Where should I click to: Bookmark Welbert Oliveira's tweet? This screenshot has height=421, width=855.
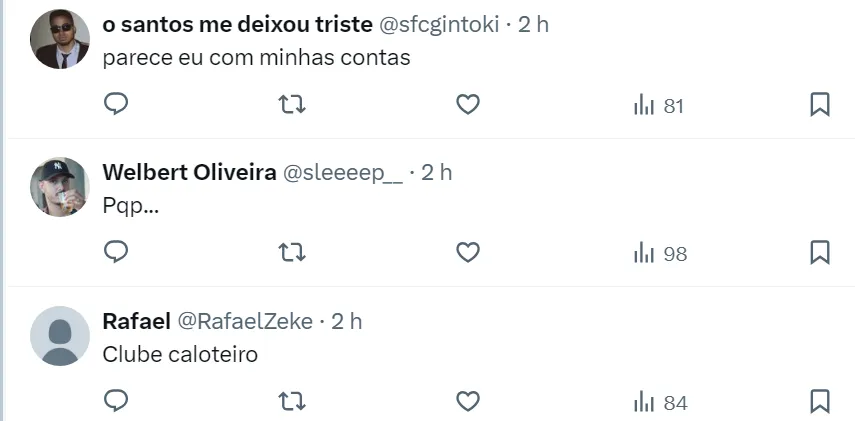(x=819, y=252)
